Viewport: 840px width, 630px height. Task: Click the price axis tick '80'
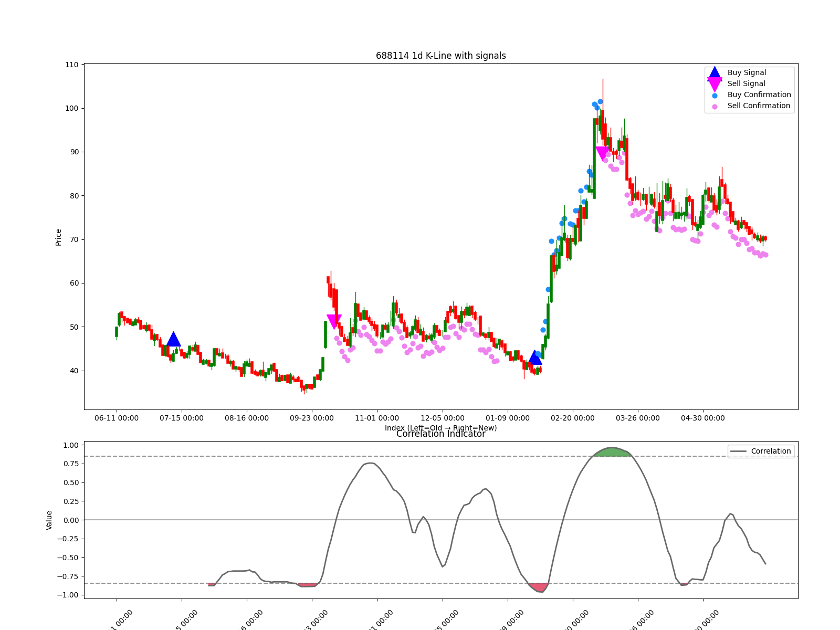[x=74, y=196]
